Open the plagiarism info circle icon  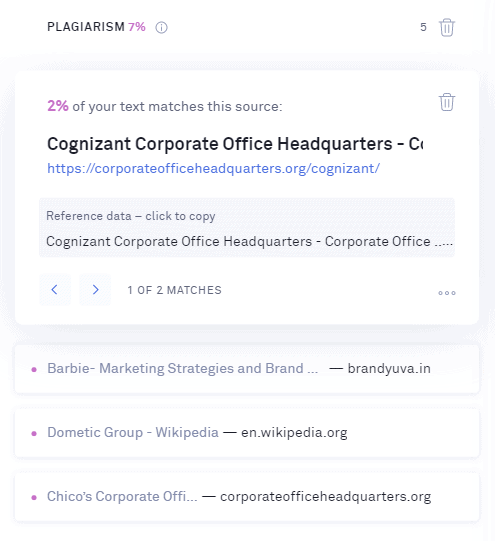tap(161, 27)
